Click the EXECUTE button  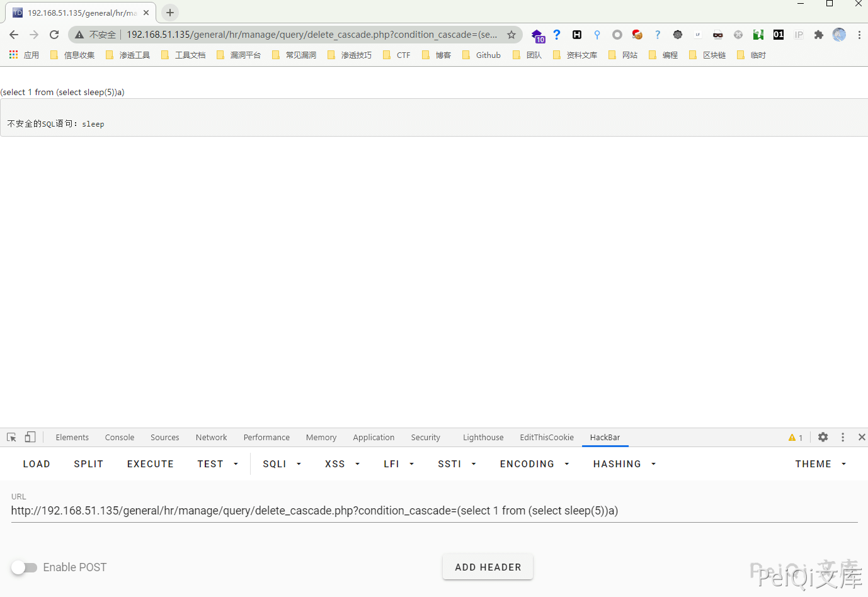[151, 464]
